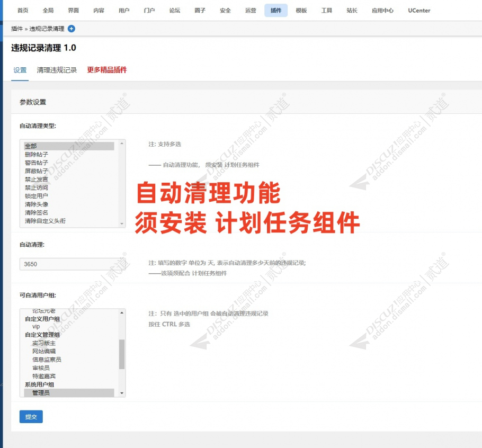The width and height of the screenshot is (482, 448).
Task: Open the 站长 menu
Action: click(x=352, y=11)
